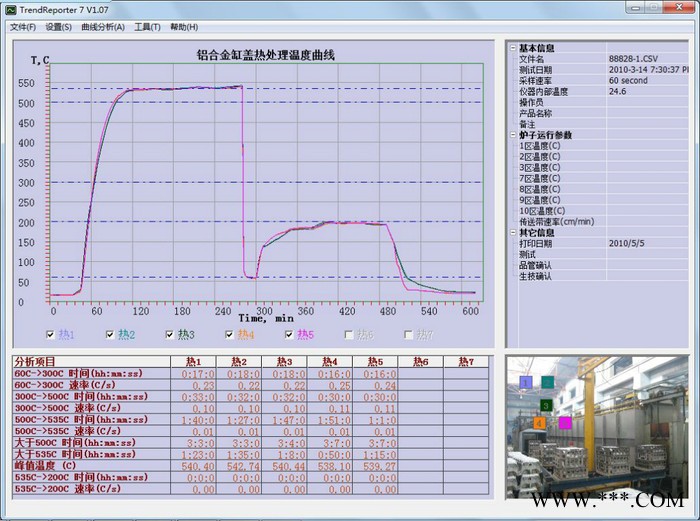The height and width of the screenshot is (521, 700).
Task: Collapse the 炉子运行参数 section
Action: click(513, 135)
